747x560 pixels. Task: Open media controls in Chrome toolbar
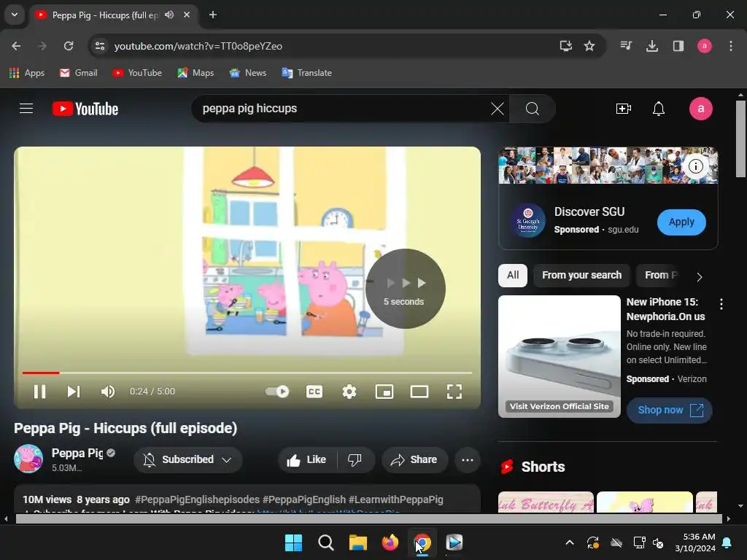pos(626,46)
